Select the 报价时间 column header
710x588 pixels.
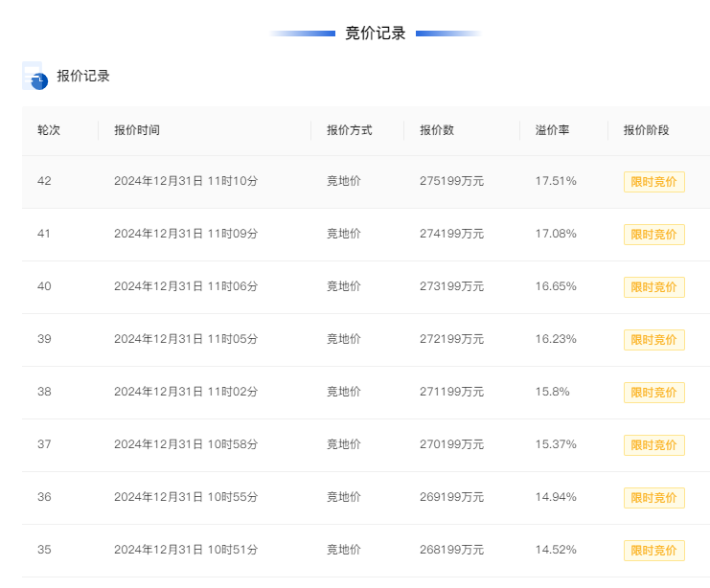[137, 130]
